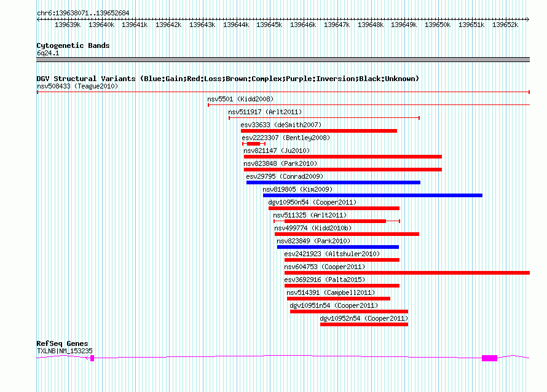Click the esv29795 (Conrad2009) label
Screen dimensions: 547x392
point(285,176)
